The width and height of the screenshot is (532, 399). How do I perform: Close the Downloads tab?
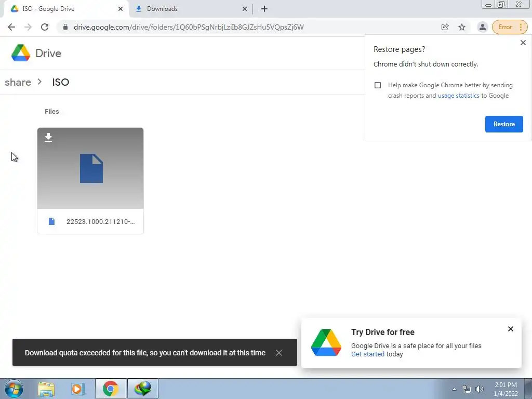click(x=245, y=9)
